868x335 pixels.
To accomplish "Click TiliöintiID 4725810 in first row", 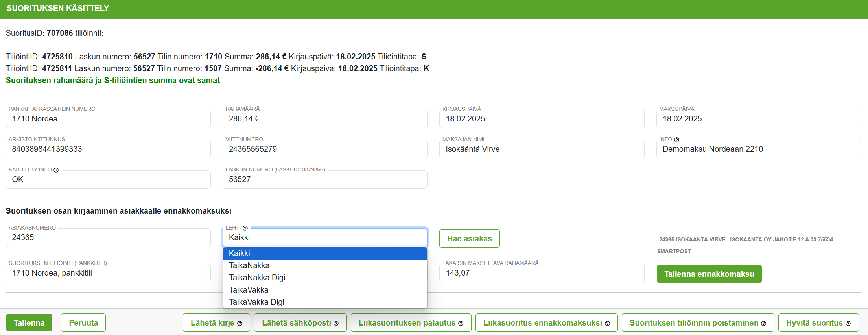I will [57, 57].
